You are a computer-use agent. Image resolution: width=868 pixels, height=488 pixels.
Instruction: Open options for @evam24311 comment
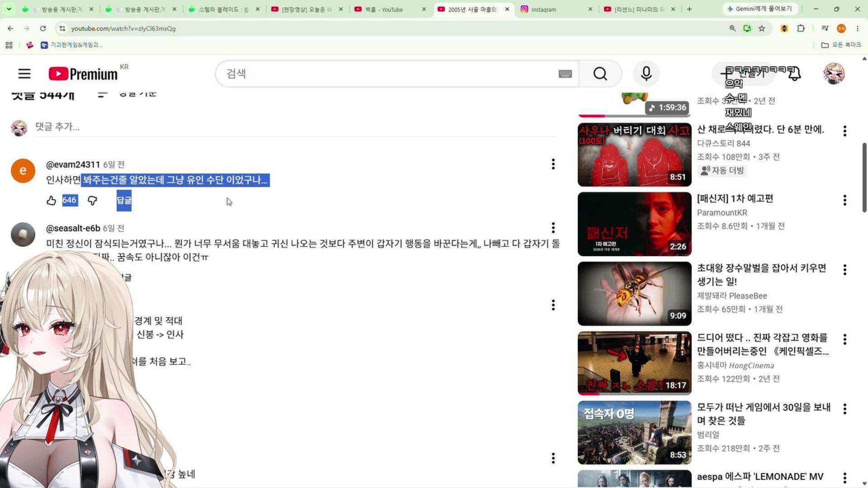[x=553, y=164]
